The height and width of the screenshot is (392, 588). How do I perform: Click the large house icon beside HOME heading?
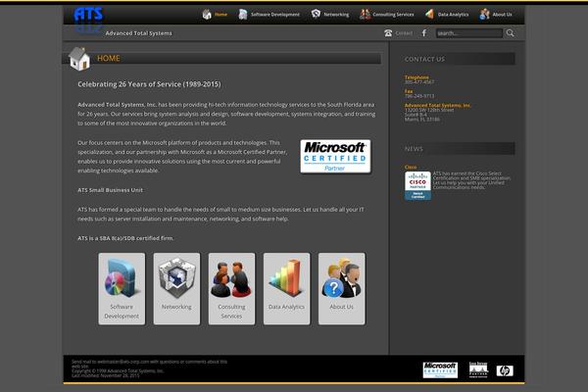pos(79,59)
